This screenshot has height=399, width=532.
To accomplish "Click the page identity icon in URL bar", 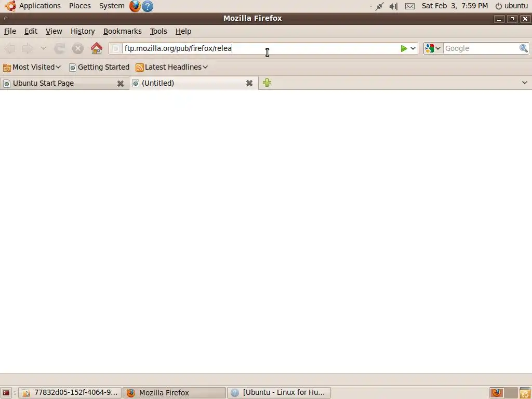I will pyautogui.click(x=116, y=48).
